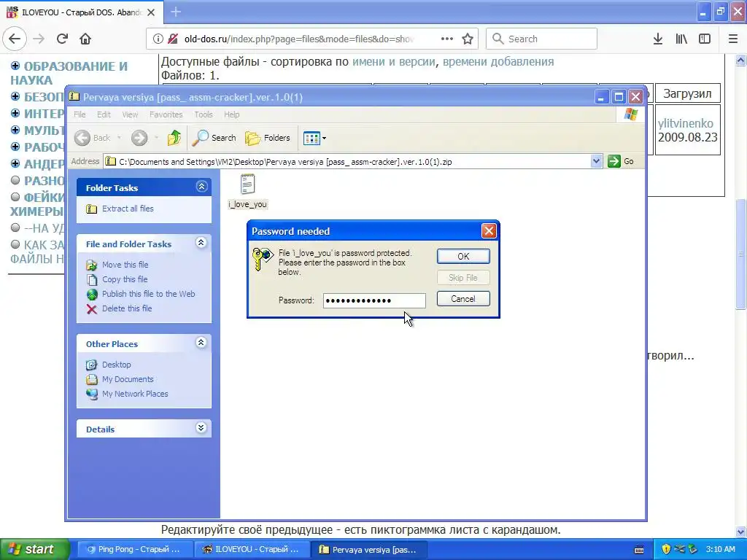Focus the Password input field
747x560 pixels.
point(374,300)
